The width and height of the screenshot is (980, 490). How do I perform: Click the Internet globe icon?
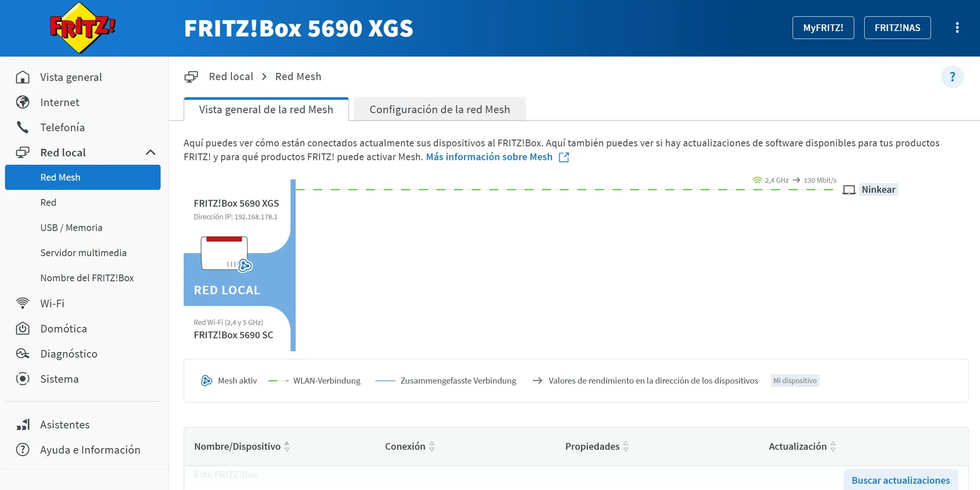point(22,102)
